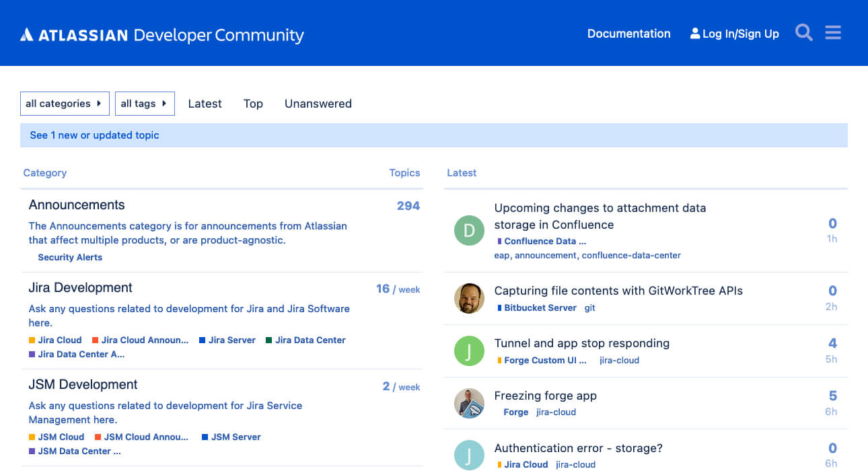Open the jira-cloud tag on Freezing forge app
Screen dimensions: 868x471
(556, 412)
